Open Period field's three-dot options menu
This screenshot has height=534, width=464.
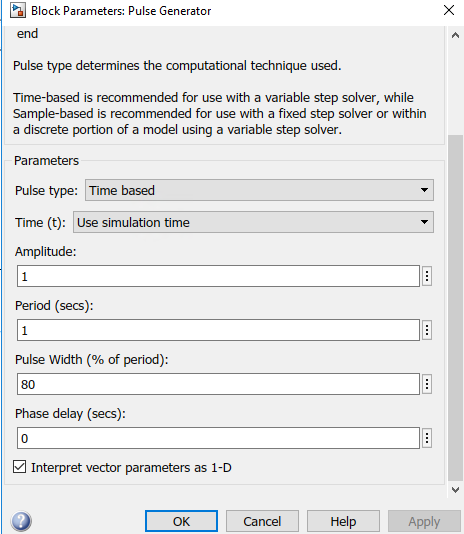pyautogui.click(x=427, y=330)
